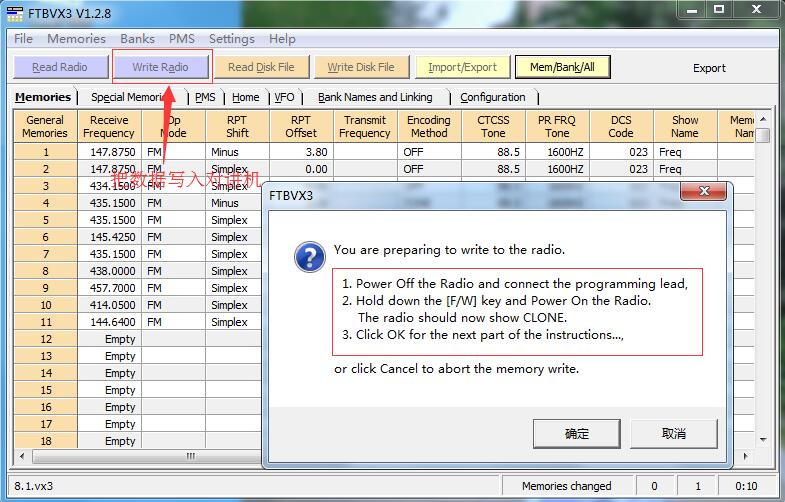Viewport: 785px width, 502px height.
Task: Click the blue question mark dialog icon
Action: coord(309,257)
